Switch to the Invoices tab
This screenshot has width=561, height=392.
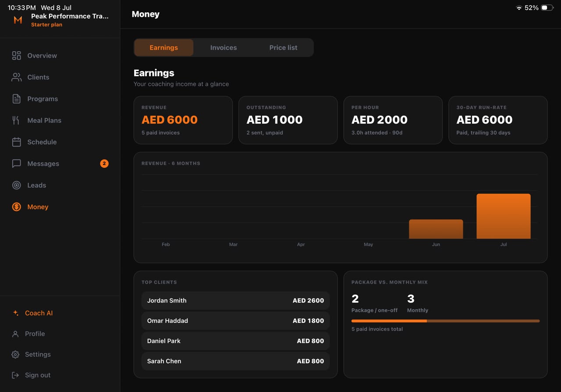pyautogui.click(x=224, y=47)
